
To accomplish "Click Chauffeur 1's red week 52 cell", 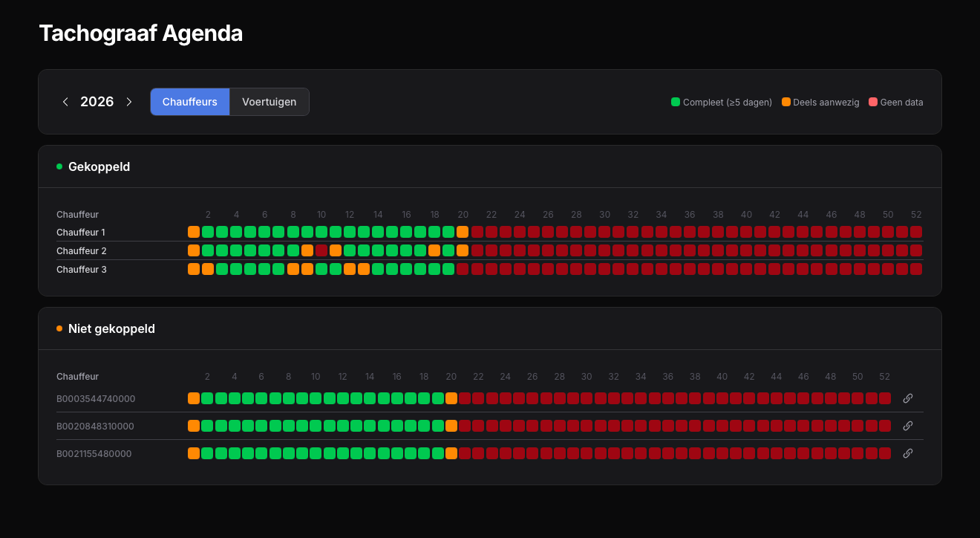I will pos(916,232).
